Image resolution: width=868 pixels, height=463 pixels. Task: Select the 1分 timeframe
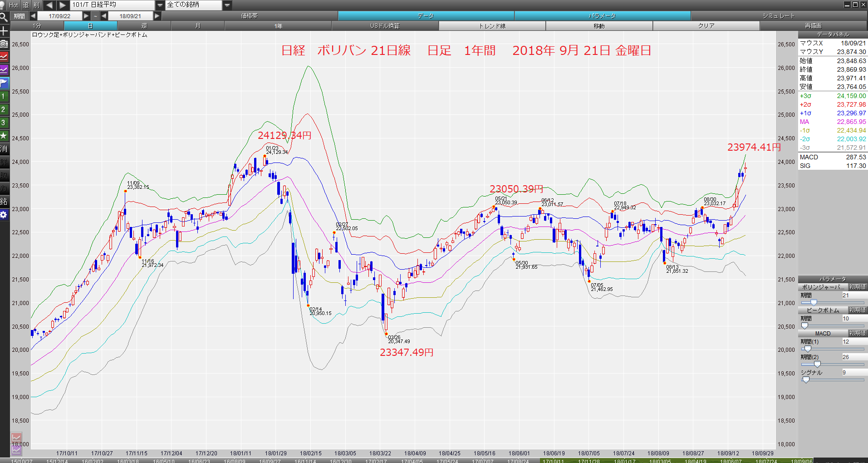37,26
